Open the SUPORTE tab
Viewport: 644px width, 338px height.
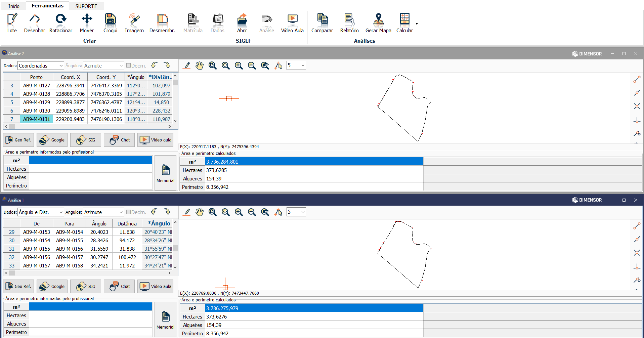(x=86, y=6)
